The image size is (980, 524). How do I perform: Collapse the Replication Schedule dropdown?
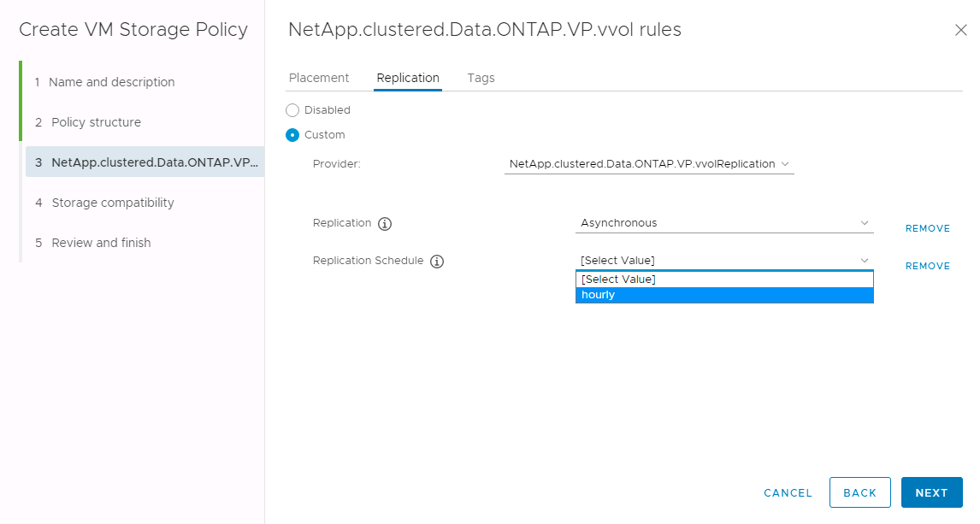[x=723, y=261]
